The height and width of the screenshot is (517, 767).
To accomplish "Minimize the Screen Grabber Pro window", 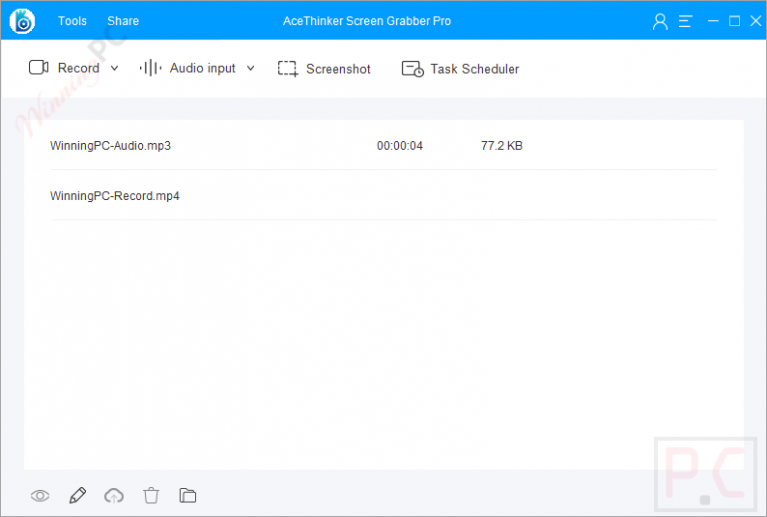I will tap(713, 21).
